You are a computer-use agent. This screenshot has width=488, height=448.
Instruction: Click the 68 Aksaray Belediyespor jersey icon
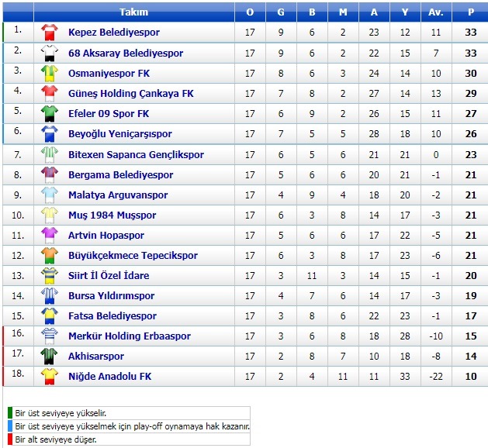pos(50,53)
